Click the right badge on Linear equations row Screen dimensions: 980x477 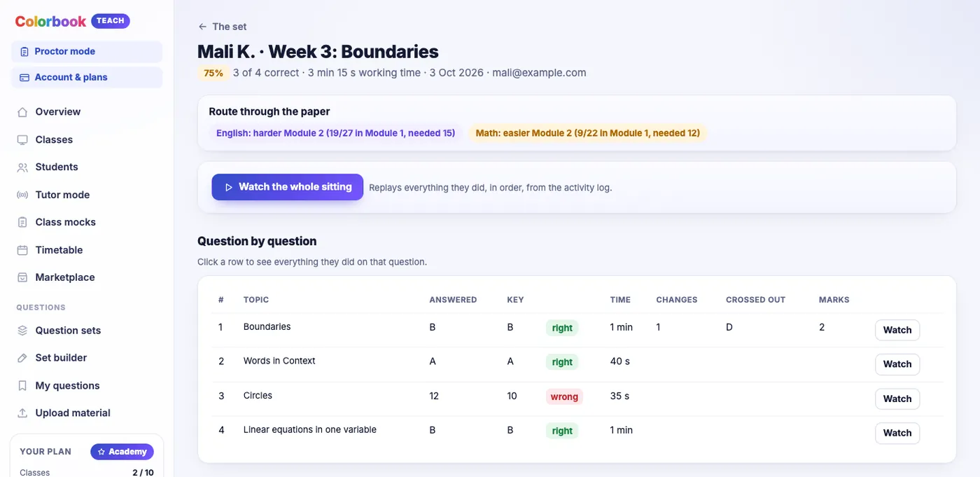(562, 431)
